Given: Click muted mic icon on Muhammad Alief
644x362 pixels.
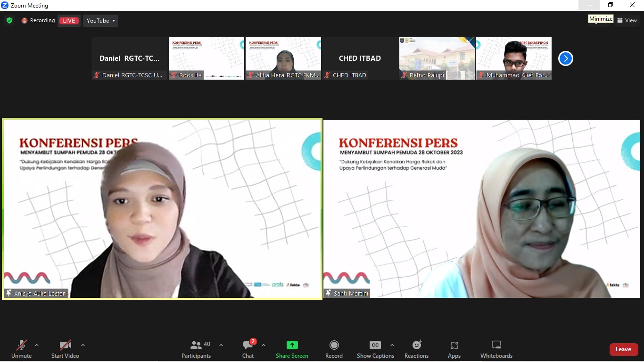Looking at the screenshot, I should (x=481, y=75).
